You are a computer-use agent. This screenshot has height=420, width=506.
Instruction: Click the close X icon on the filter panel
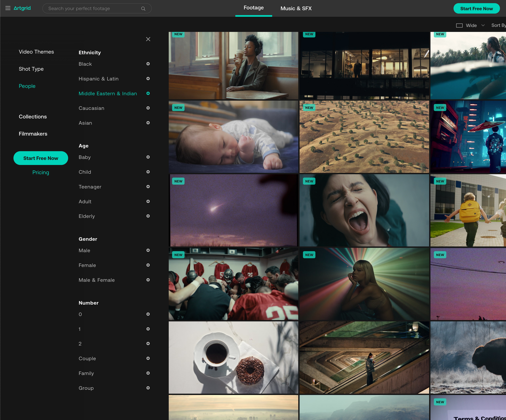(148, 39)
